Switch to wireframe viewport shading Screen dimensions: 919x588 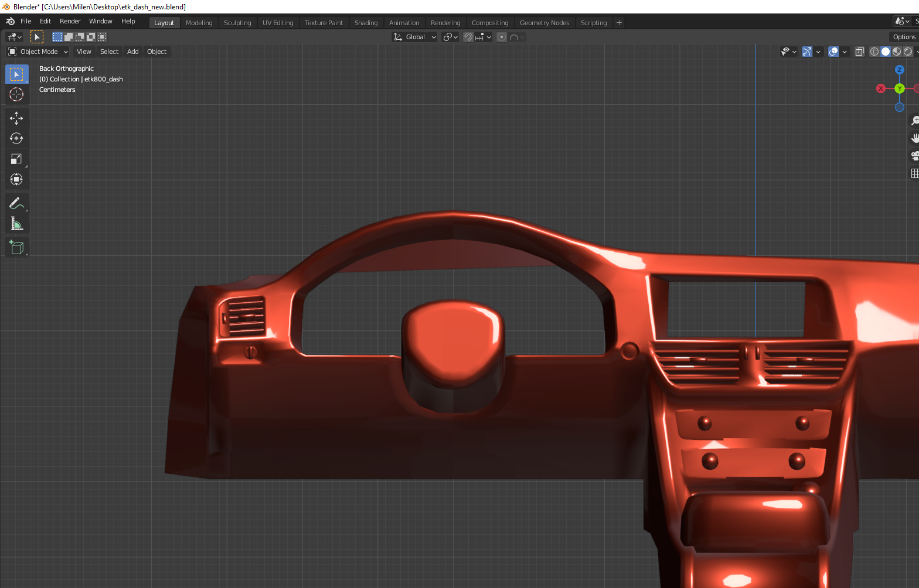874,52
